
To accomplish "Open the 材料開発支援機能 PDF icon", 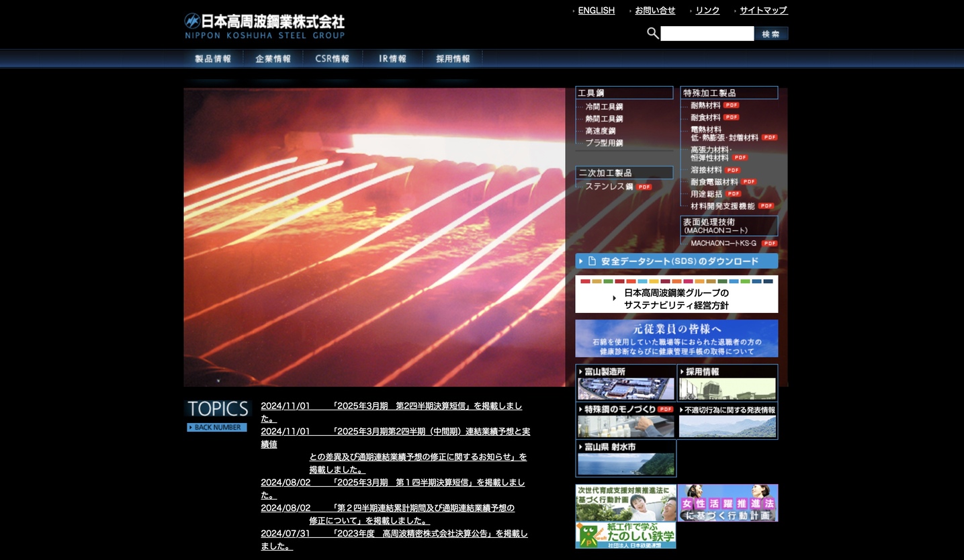I will click(766, 205).
